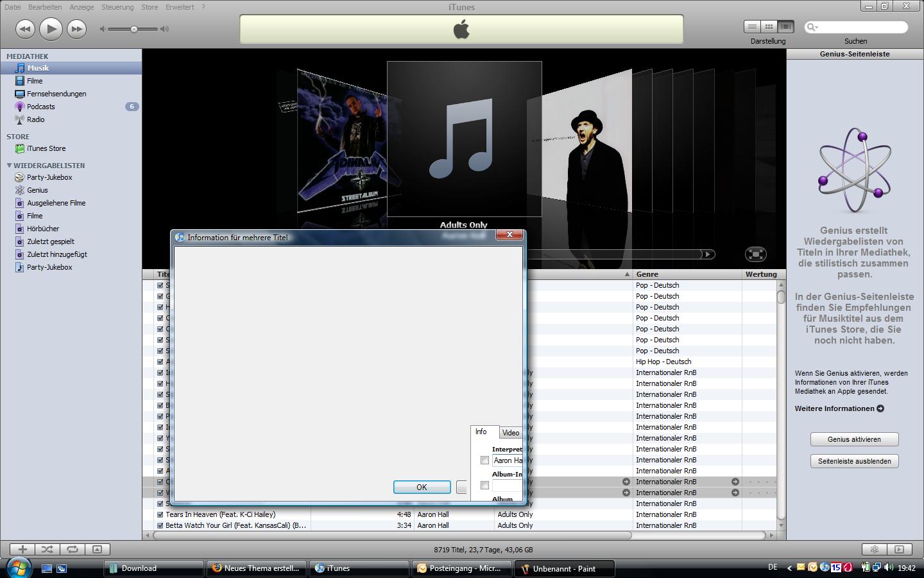
Task: Click vertical scrollbar down arrow of track list
Action: coord(781,525)
